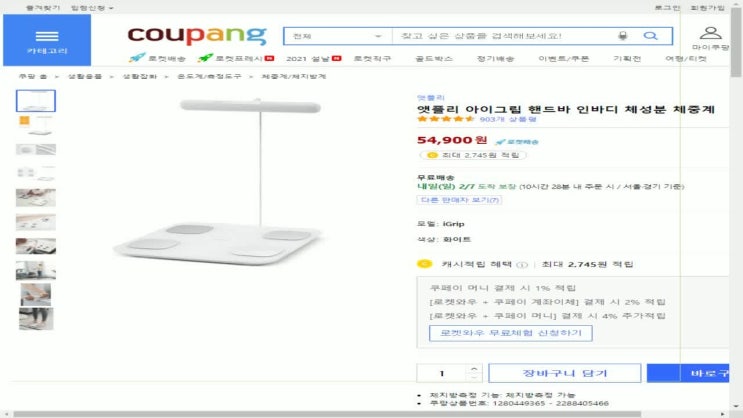Select the second product thumbnail image
Screen dimensions: 743x418
[36, 125]
